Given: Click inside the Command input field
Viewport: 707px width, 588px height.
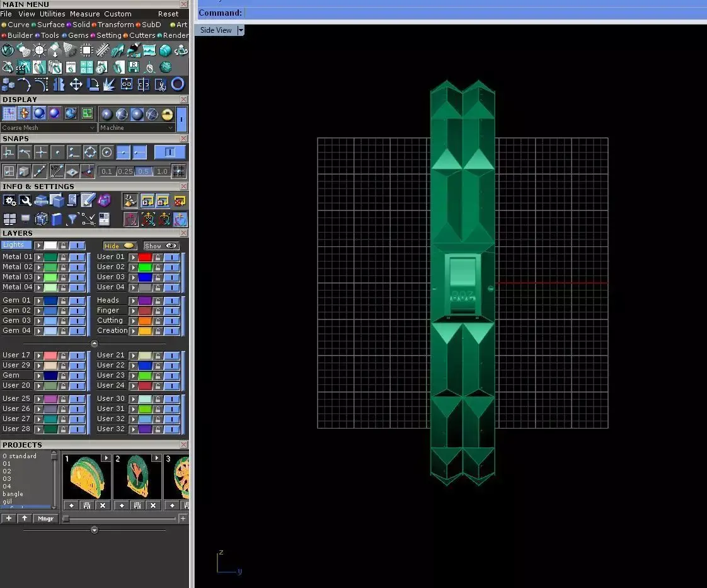Looking at the screenshot, I should [x=475, y=13].
